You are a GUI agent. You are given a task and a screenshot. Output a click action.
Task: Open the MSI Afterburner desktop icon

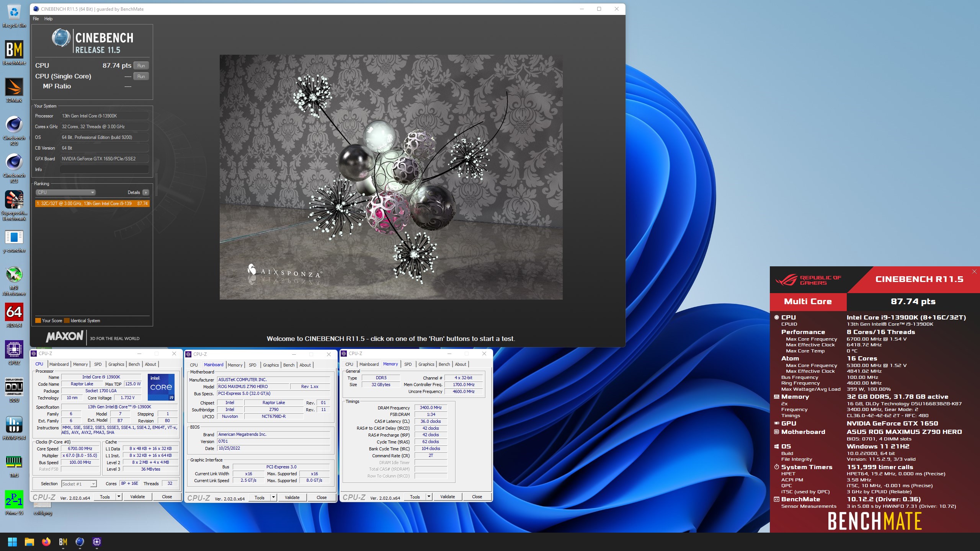pyautogui.click(x=14, y=281)
